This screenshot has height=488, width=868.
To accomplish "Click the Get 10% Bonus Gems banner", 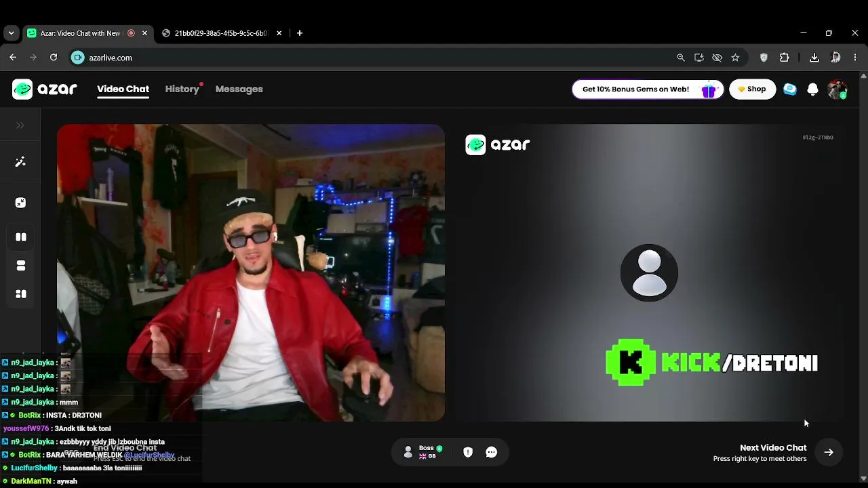I will (648, 89).
